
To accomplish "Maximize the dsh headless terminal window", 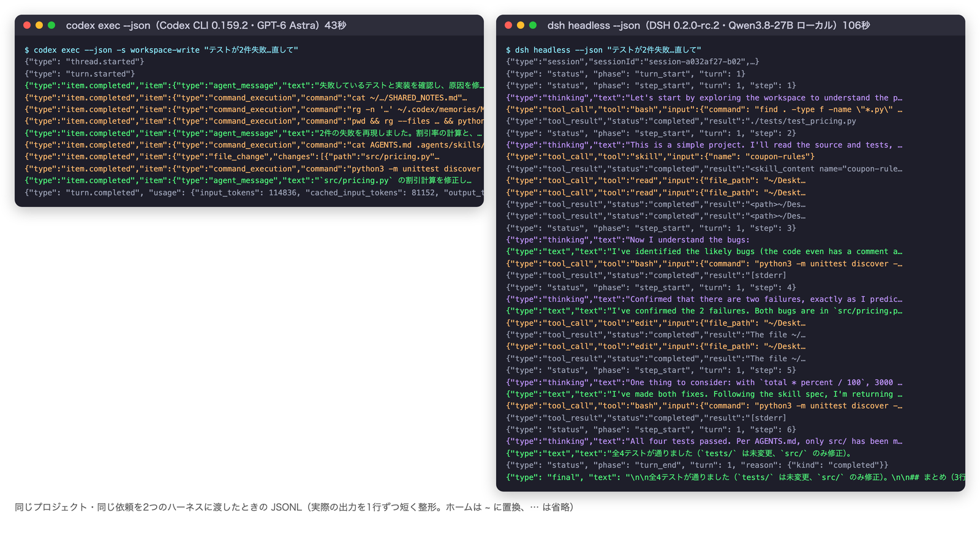I will point(533,25).
